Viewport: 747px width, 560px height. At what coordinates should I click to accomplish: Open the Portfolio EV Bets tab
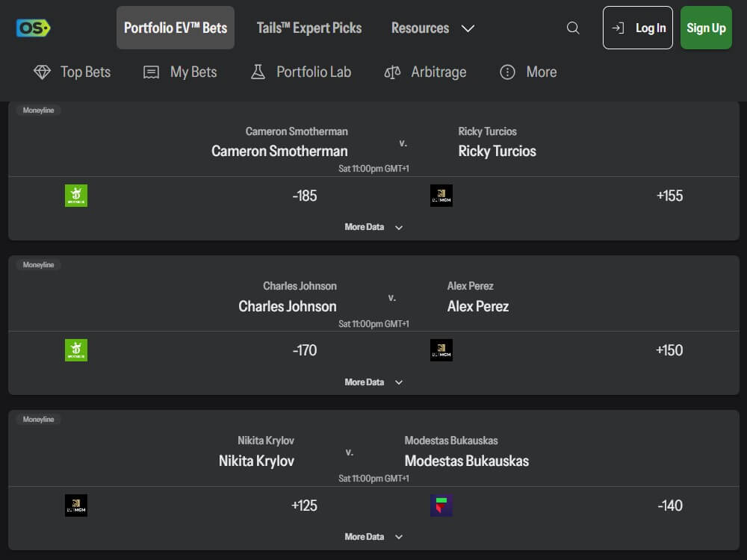(175, 27)
